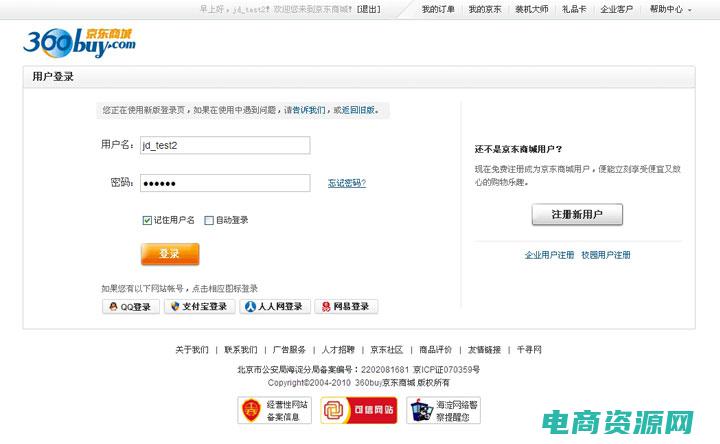Open the QQ登录 login option
Screen dimensions: 720x444
(131, 307)
